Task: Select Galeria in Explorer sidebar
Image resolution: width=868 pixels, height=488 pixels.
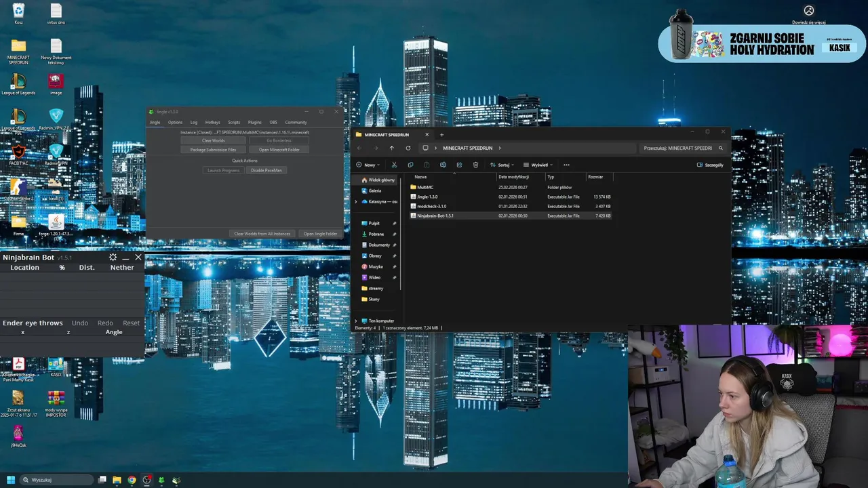Action: pos(372,190)
